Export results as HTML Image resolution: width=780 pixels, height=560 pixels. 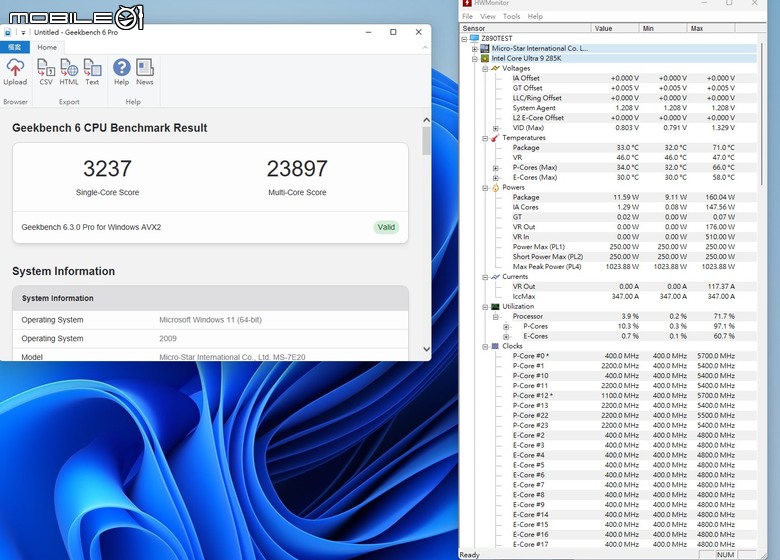click(69, 72)
